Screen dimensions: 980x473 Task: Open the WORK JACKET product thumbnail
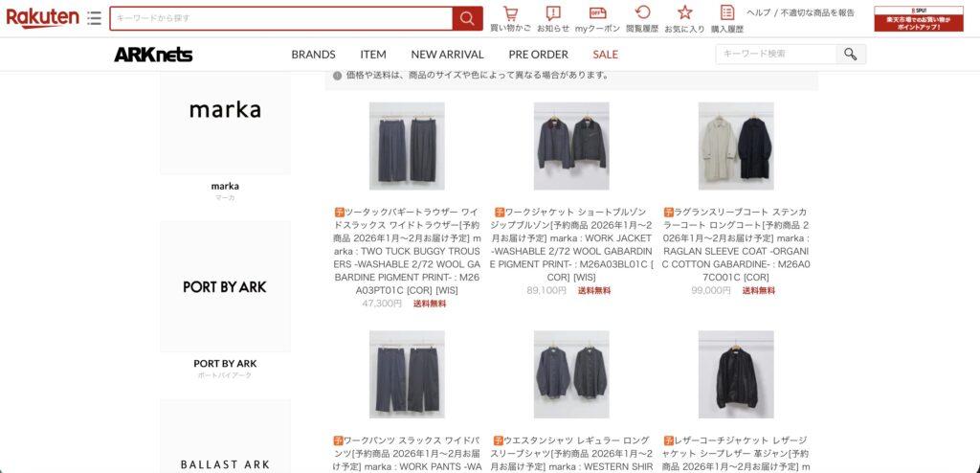point(571,146)
